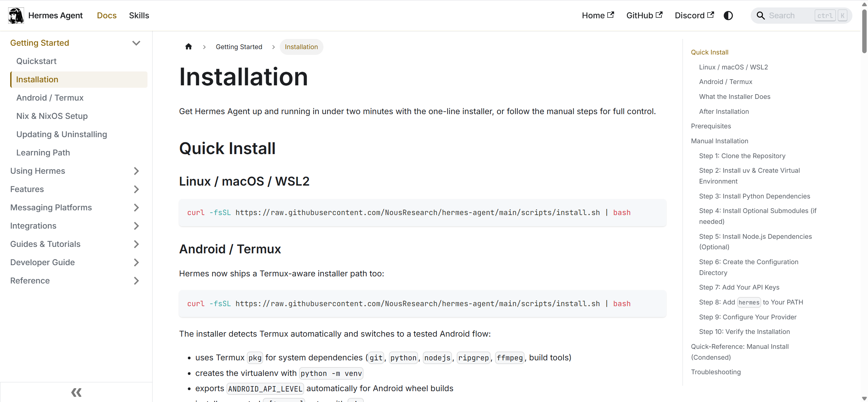Screen dimensions: 868x402
Task: Open Home external link in navbar
Action: 597,16
